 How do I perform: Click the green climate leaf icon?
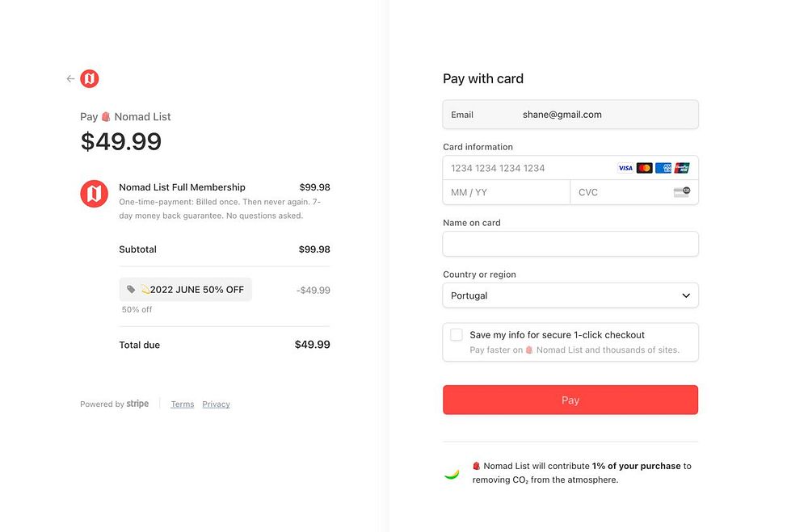(x=452, y=473)
